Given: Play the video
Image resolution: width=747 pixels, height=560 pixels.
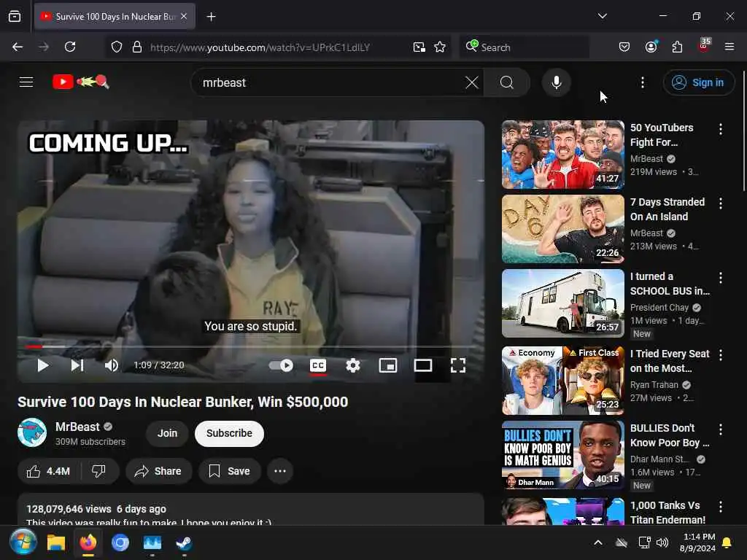Looking at the screenshot, I should pos(43,365).
